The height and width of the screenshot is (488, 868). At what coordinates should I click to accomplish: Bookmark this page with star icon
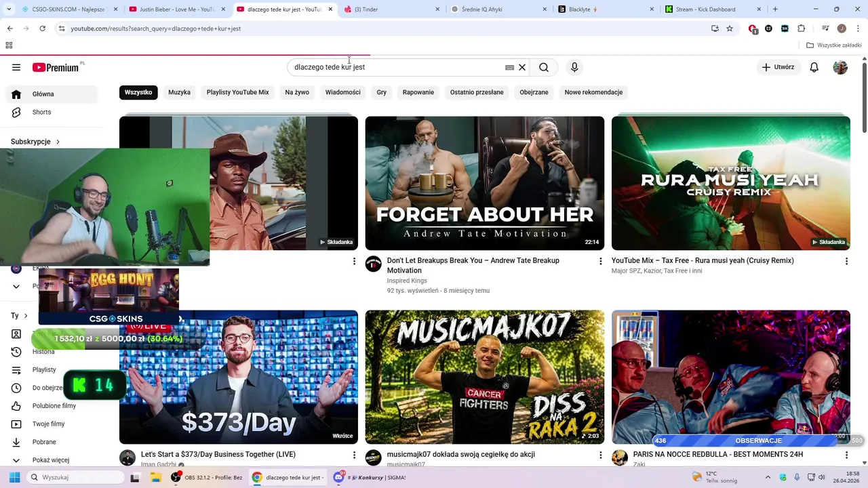click(730, 28)
